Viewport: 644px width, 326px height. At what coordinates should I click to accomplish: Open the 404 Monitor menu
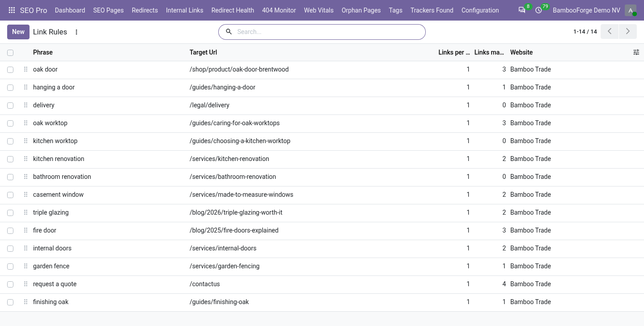click(279, 10)
